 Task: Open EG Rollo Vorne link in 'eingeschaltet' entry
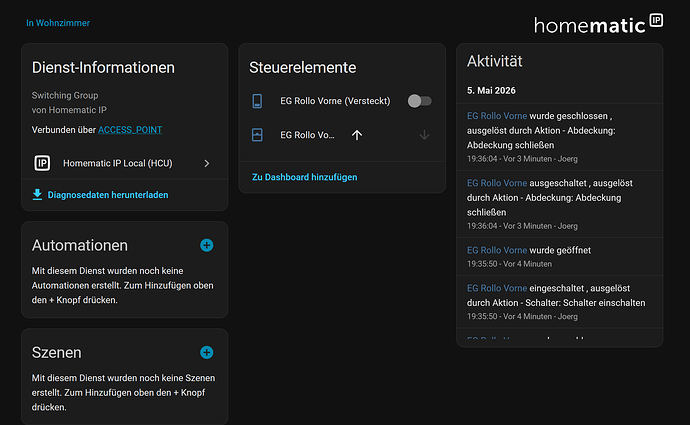pos(497,288)
